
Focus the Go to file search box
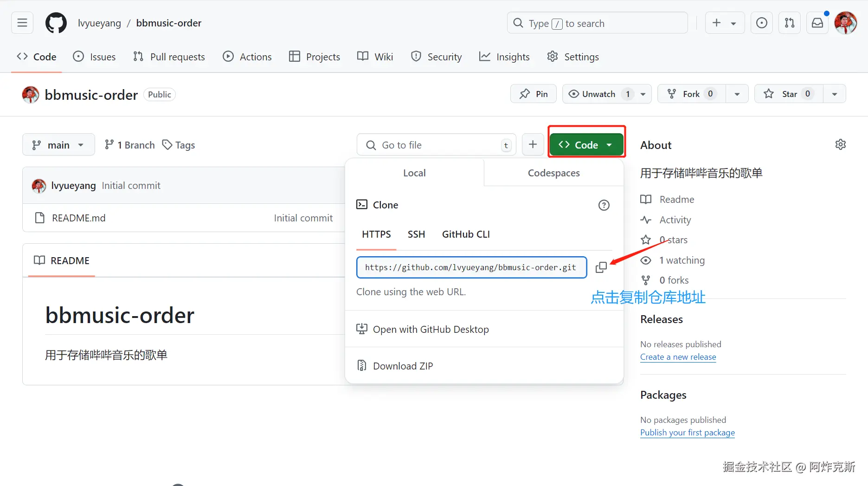coord(436,145)
